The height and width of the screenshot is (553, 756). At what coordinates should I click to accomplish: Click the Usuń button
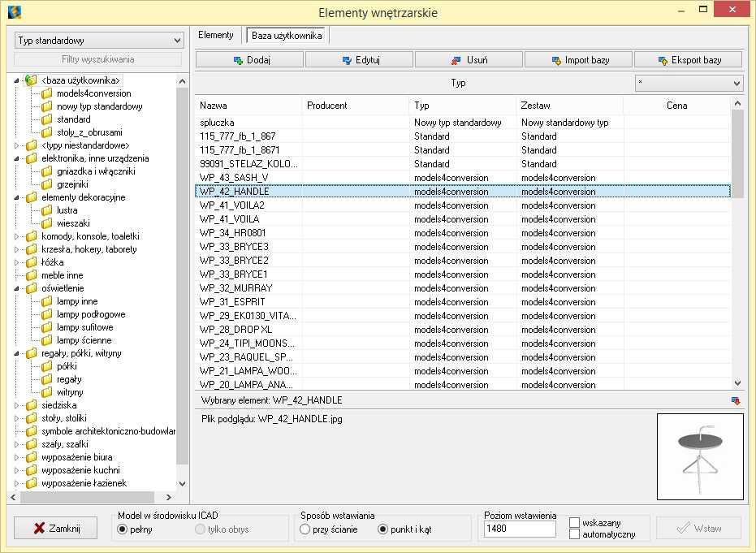click(469, 60)
